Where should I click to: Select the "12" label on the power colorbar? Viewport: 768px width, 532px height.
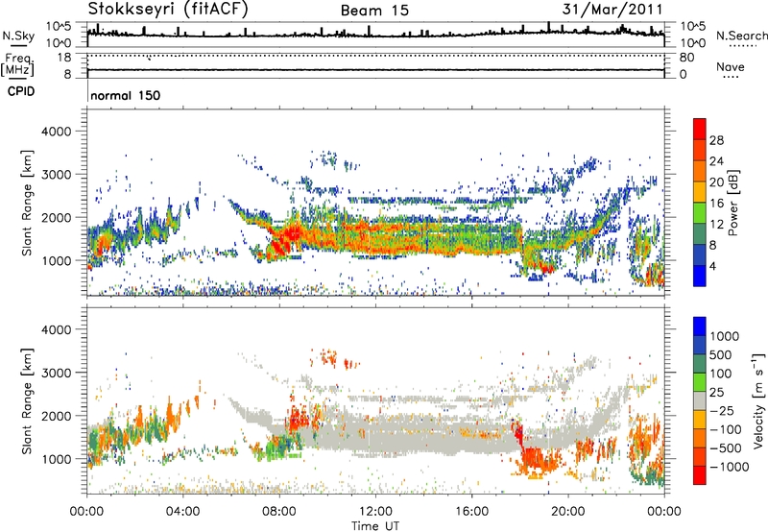pyautogui.click(x=716, y=225)
